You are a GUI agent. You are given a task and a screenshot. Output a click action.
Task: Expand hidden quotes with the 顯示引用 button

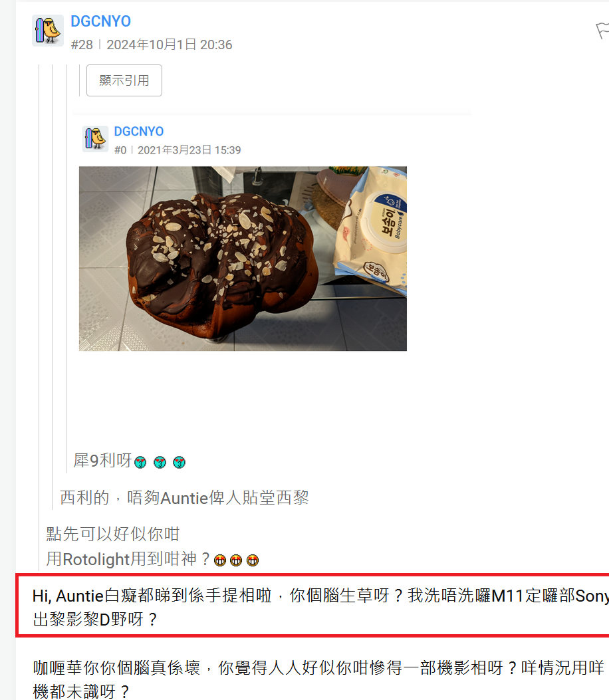click(124, 80)
